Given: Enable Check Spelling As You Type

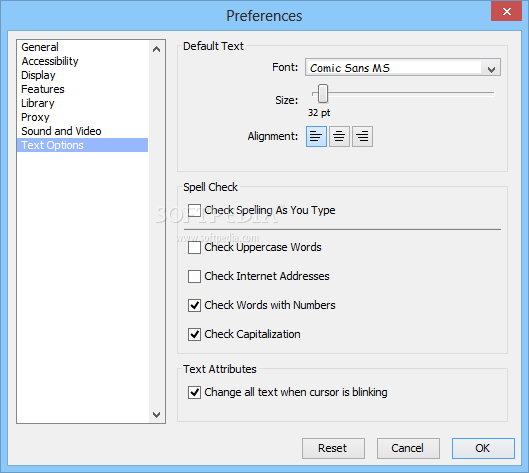Looking at the screenshot, I should (x=194, y=210).
